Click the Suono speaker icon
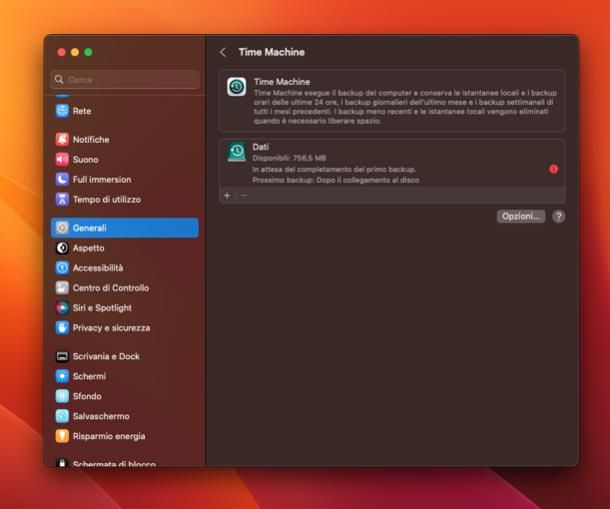This screenshot has width=610, height=509. [62, 160]
